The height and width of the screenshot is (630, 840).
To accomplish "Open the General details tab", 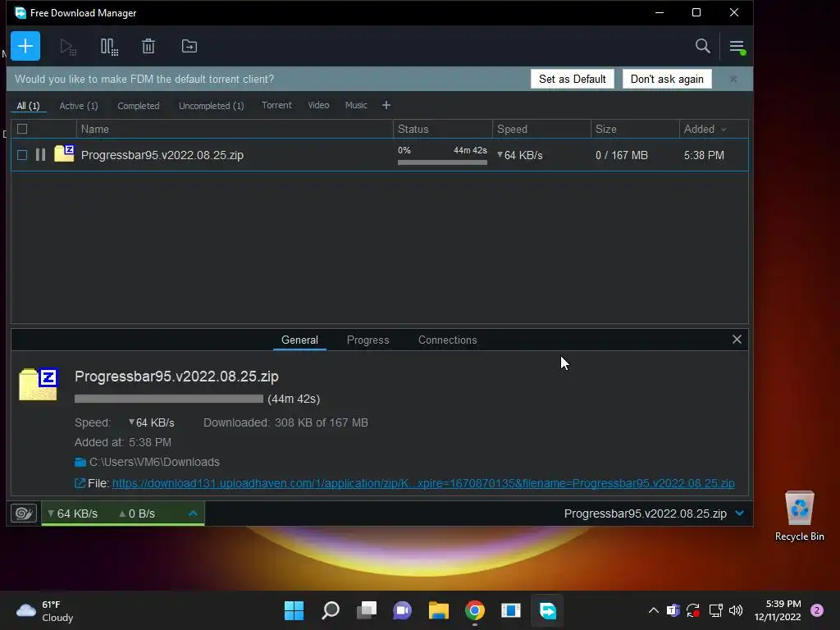I will point(299,340).
